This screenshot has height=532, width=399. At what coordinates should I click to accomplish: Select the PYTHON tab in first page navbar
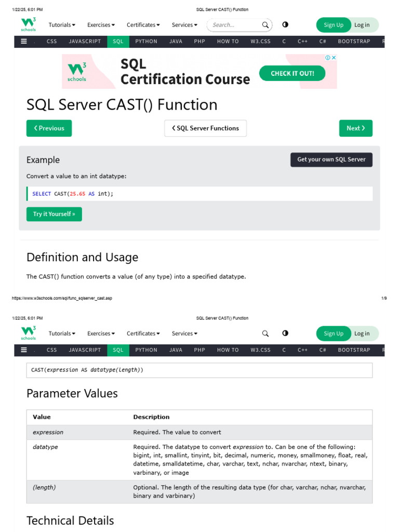(x=146, y=42)
